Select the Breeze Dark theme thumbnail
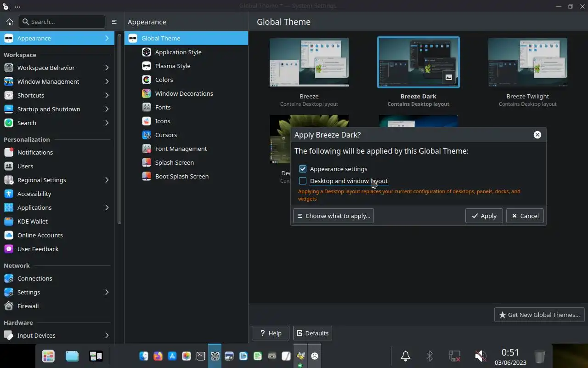The image size is (588, 368). tap(418, 62)
